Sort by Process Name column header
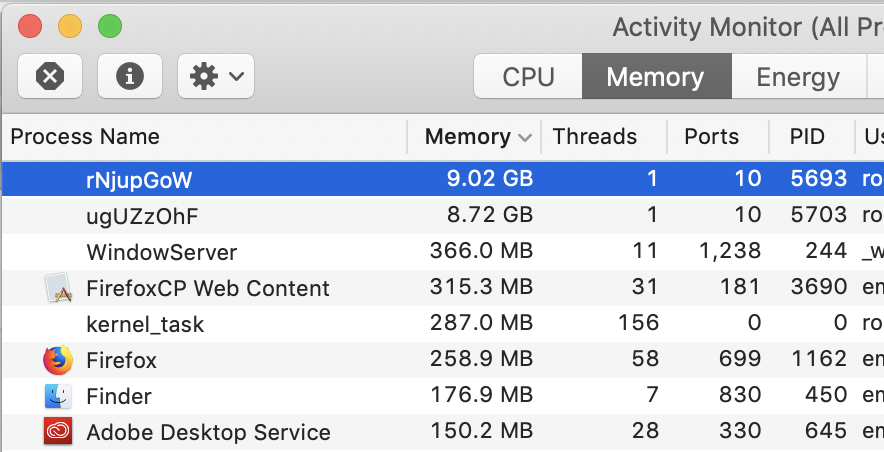The width and height of the screenshot is (884, 452). pyautogui.click(x=85, y=137)
